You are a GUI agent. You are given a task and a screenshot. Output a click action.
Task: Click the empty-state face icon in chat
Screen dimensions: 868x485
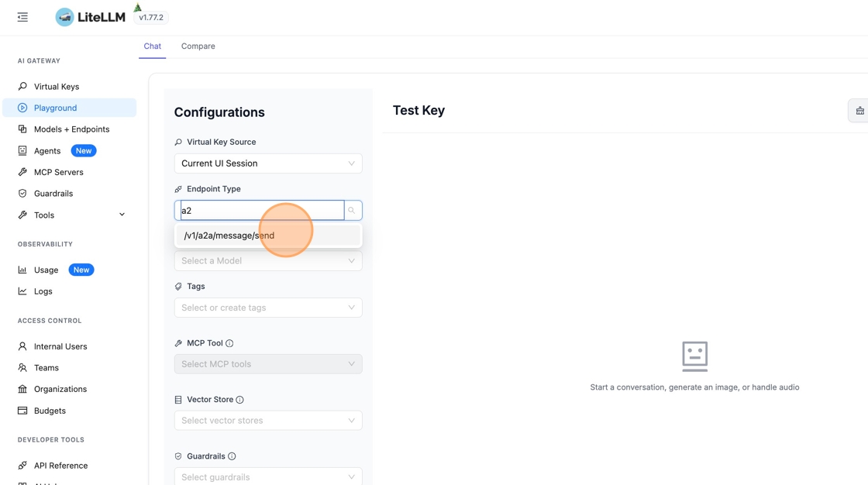click(x=694, y=356)
